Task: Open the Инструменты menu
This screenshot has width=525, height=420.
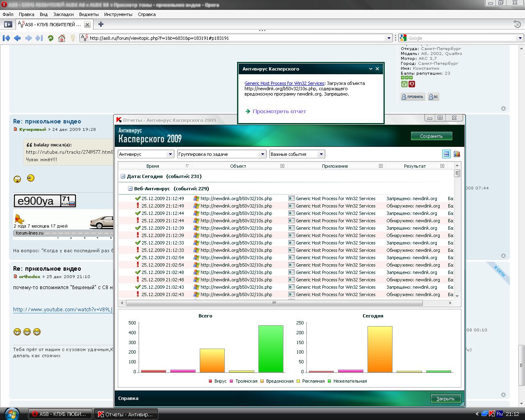Action: tap(118, 14)
